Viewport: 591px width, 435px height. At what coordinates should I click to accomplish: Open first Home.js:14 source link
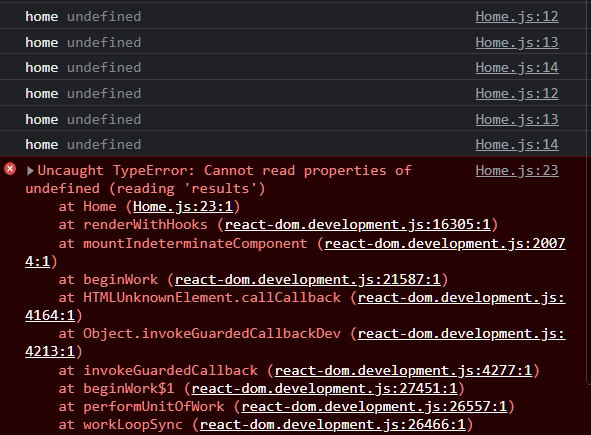coord(517,67)
